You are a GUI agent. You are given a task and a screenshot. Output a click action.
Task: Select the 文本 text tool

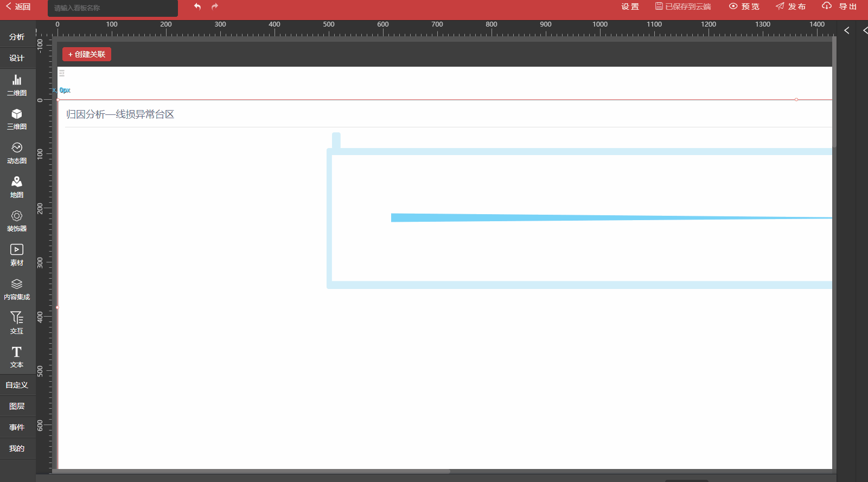tap(17, 357)
